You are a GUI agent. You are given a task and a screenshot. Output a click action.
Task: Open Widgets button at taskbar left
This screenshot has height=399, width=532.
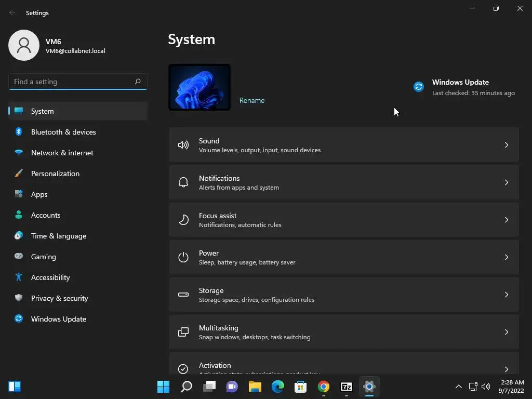pos(15,387)
